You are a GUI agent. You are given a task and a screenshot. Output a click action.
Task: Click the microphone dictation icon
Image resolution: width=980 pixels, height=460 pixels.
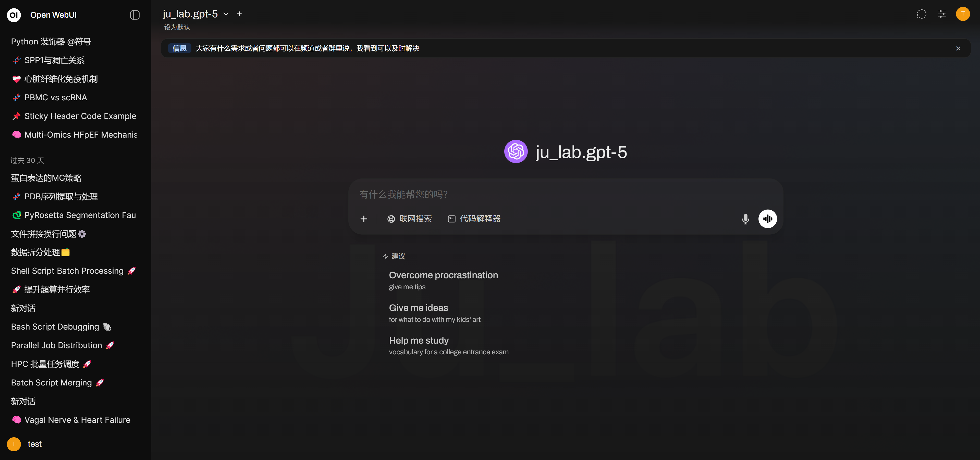click(x=745, y=219)
